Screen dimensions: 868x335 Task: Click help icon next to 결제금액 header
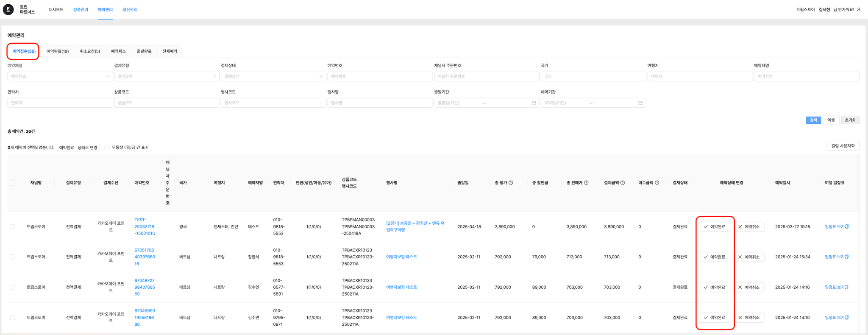(623, 183)
